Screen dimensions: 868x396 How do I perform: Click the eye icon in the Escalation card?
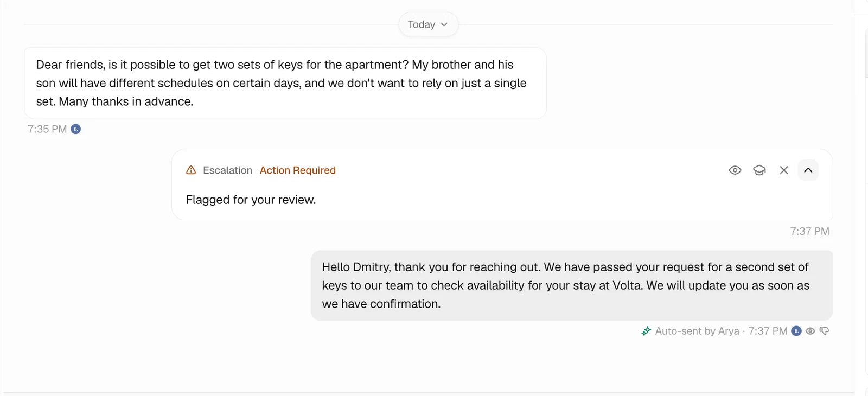point(735,170)
